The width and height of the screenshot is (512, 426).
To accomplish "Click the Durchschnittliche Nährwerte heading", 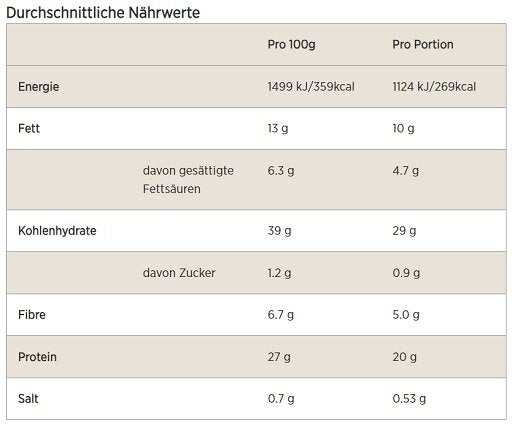I will [x=103, y=13].
